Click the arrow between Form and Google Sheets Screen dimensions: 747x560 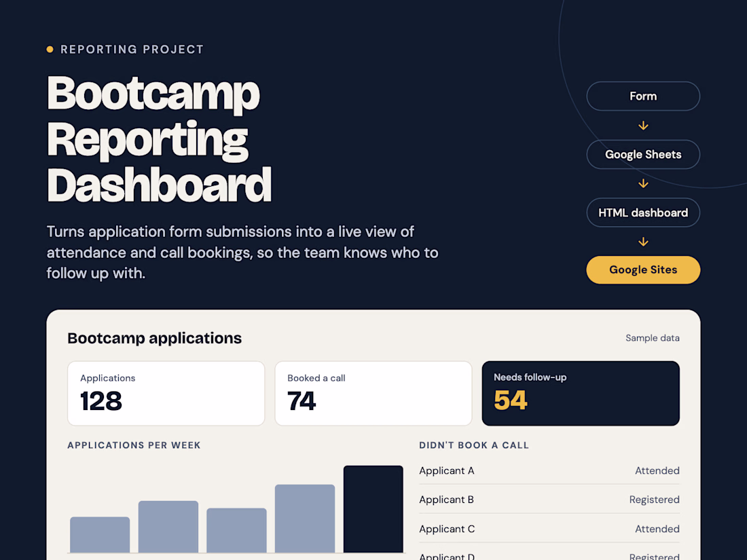point(643,126)
